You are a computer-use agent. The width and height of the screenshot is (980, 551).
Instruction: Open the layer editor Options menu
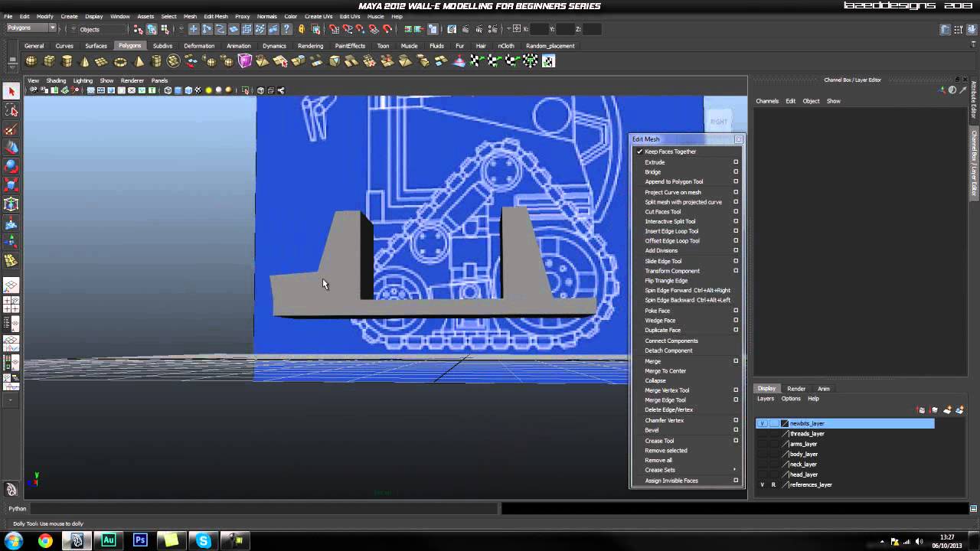pos(791,399)
